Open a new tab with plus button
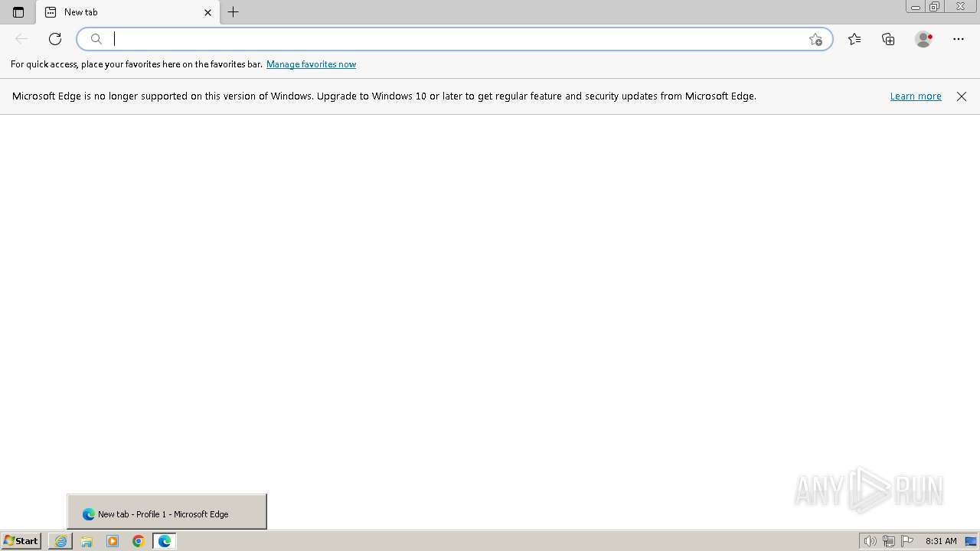This screenshot has height=551, width=980. (x=234, y=12)
